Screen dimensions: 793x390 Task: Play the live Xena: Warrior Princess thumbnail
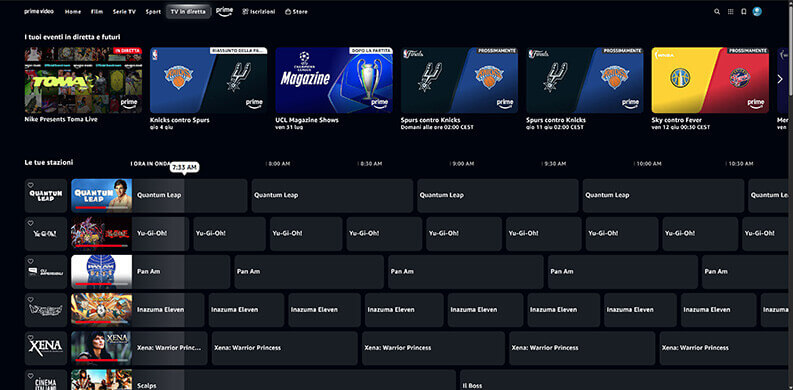(x=102, y=348)
